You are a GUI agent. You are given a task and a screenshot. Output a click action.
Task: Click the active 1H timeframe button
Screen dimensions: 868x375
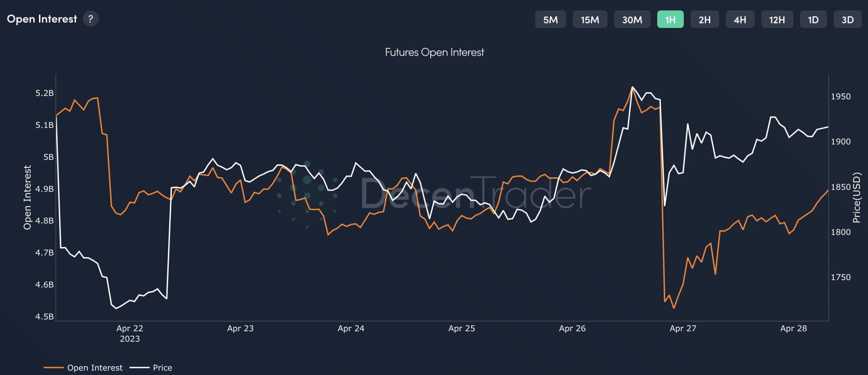[670, 20]
